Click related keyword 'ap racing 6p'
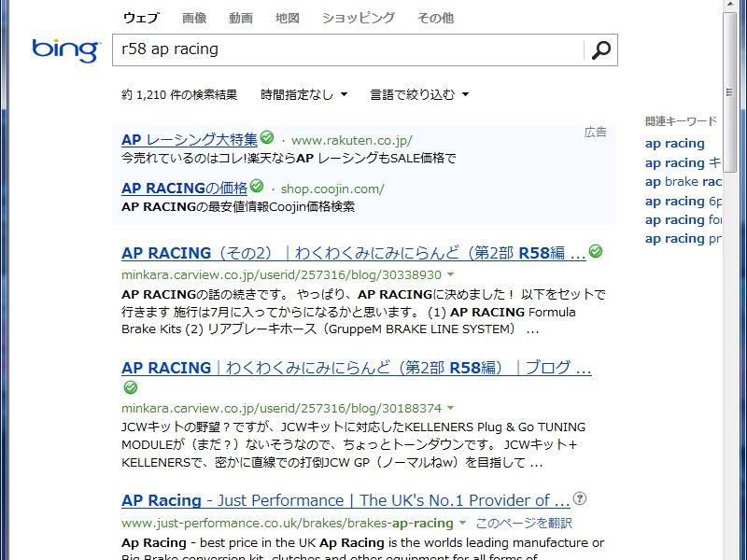 click(x=684, y=202)
